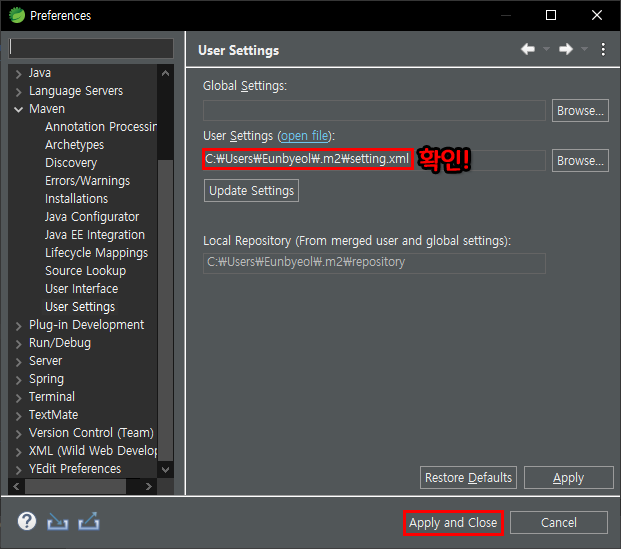Browse for the Global Settings file
The width and height of the screenshot is (621, 549).
point(580,111)
